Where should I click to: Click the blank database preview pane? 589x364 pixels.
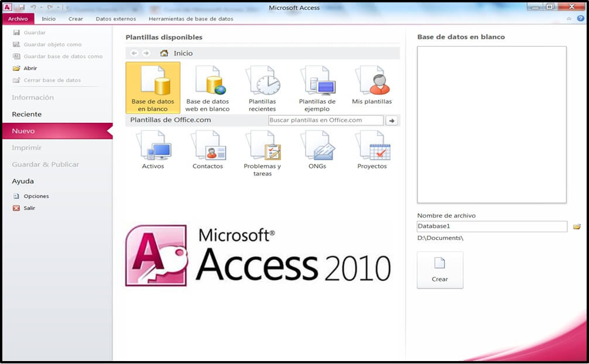click(492, 125)
